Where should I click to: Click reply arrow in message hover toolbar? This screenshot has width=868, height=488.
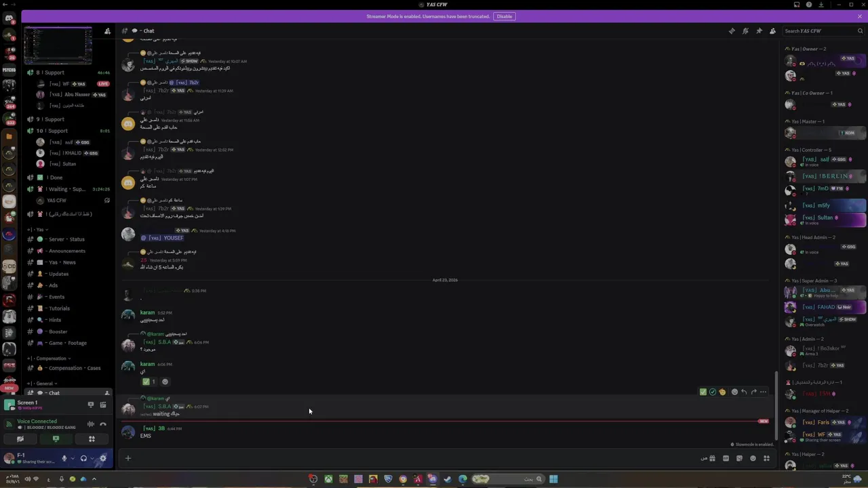click(x=744, y=392)
